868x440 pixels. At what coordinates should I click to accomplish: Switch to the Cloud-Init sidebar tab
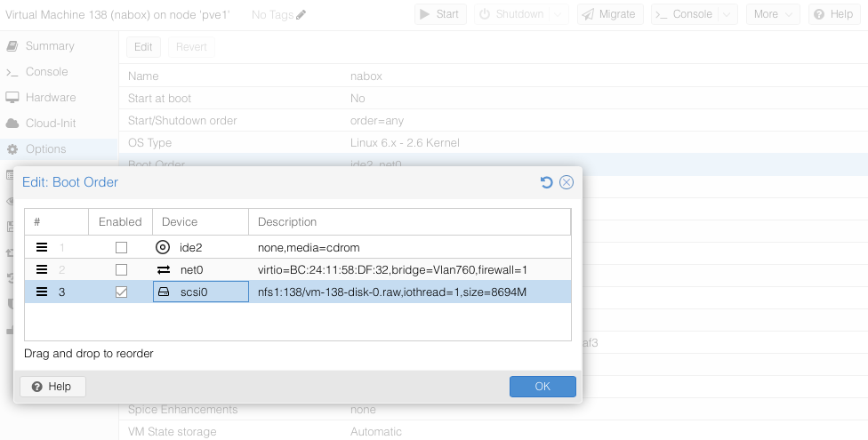pos(52,124)
